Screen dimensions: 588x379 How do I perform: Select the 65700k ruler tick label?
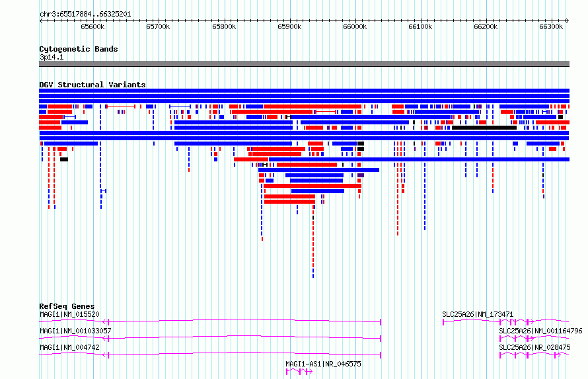(158, 26)
